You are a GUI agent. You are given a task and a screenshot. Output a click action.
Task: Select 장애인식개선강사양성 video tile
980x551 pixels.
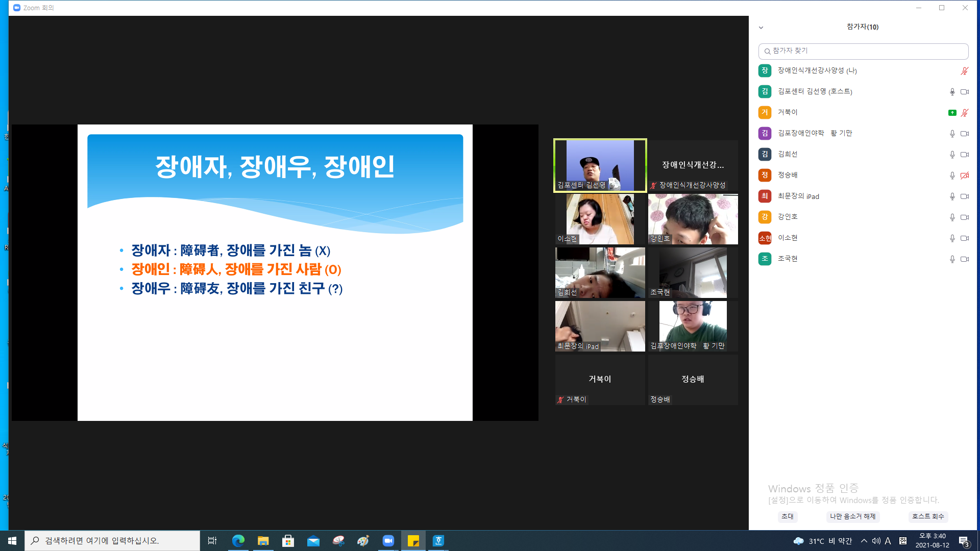[693, 165]
